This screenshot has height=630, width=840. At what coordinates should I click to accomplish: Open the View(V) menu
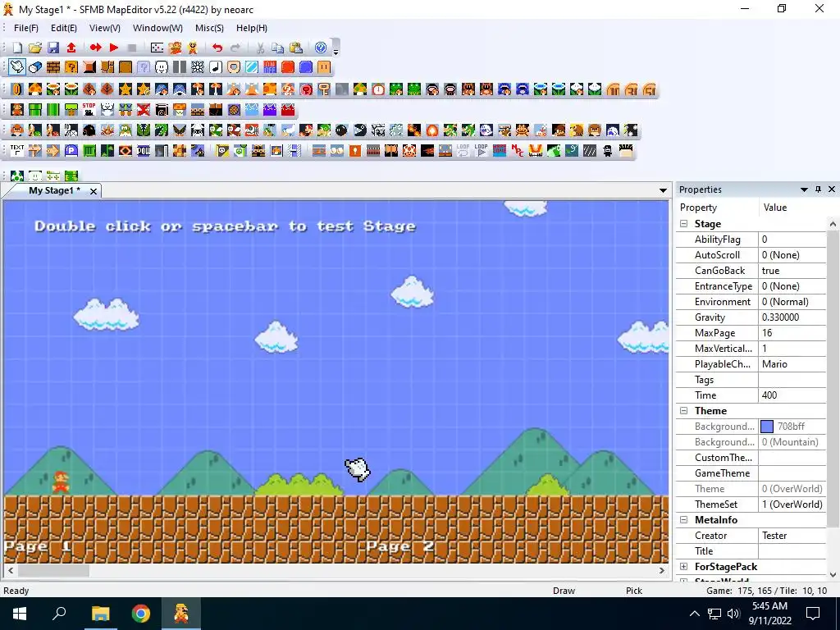[104, 28]
